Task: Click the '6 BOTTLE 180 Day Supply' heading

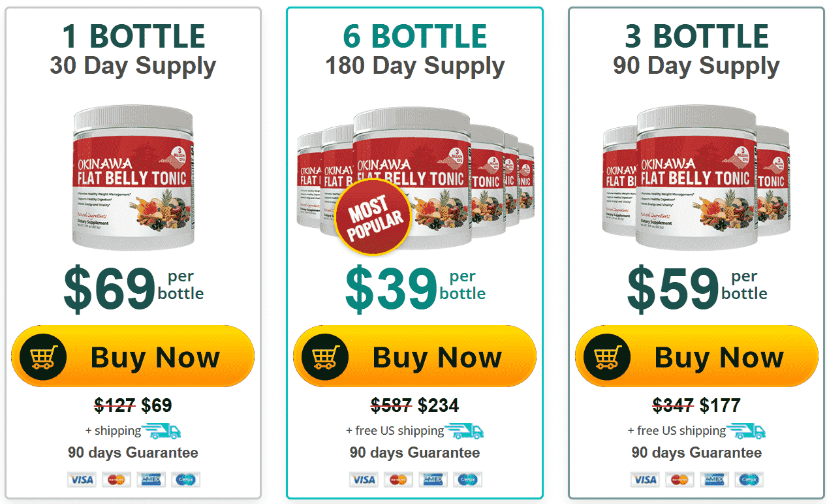Action: (415, 49)
